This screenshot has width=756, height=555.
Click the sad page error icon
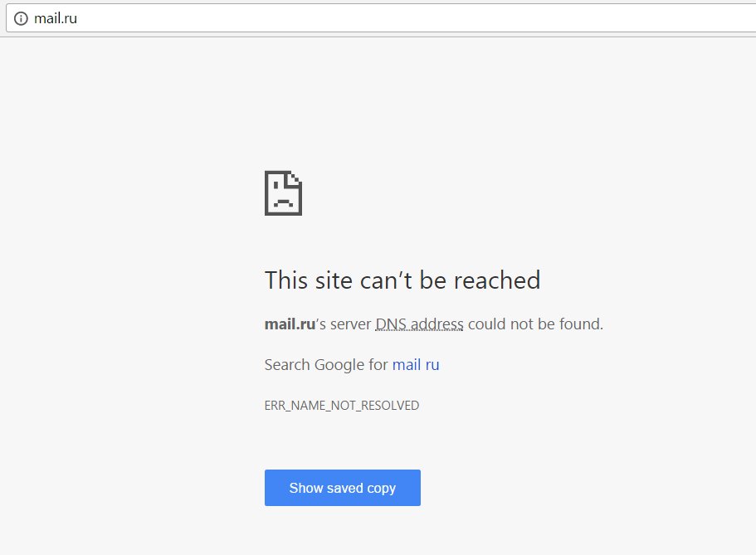284,192
